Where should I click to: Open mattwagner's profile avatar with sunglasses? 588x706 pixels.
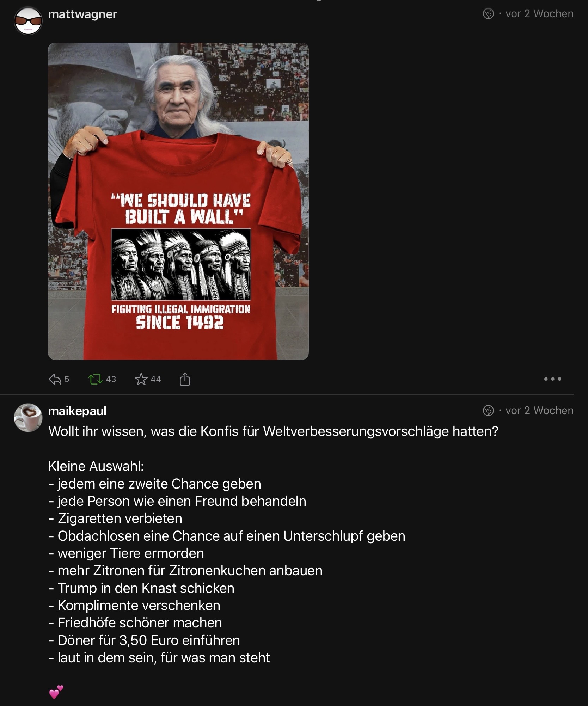[28, 20]
